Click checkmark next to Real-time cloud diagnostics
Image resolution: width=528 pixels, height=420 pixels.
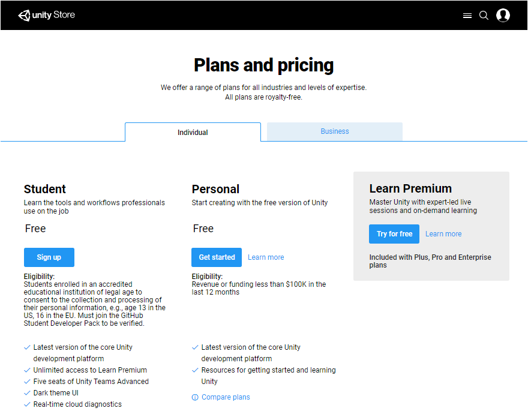click(27, 404)
